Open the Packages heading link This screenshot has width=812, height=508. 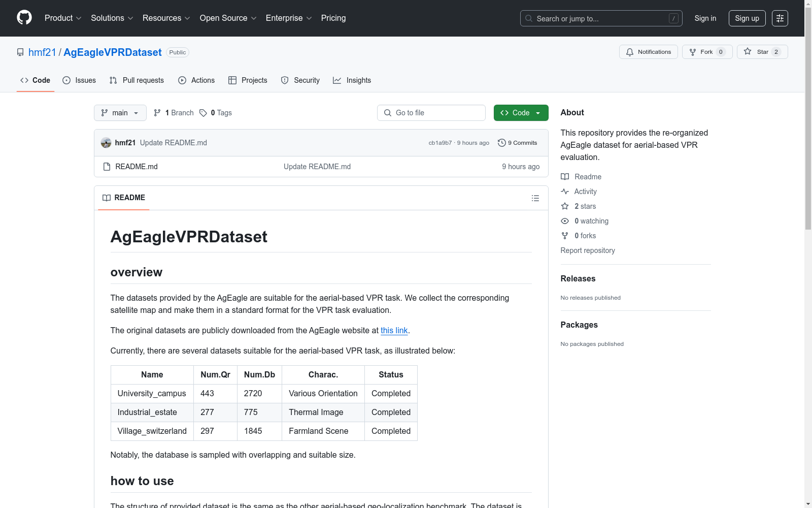pyautogui.click(x=579, y=325)
